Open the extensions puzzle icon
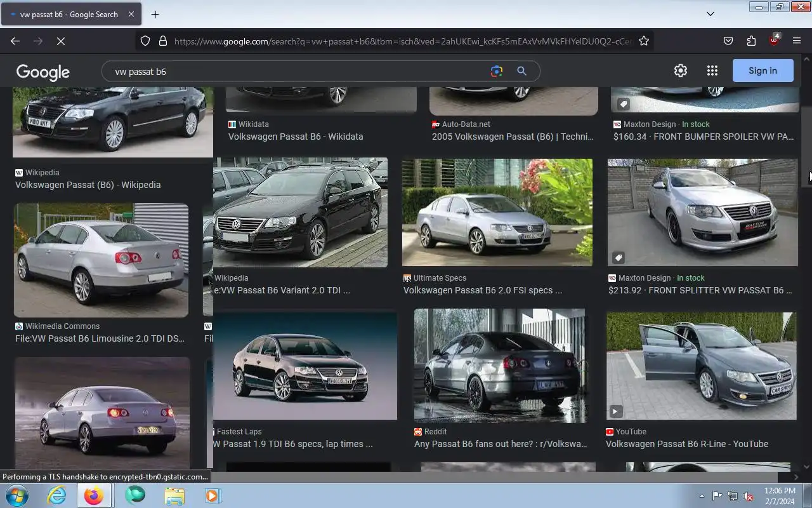 coord(751,41)
